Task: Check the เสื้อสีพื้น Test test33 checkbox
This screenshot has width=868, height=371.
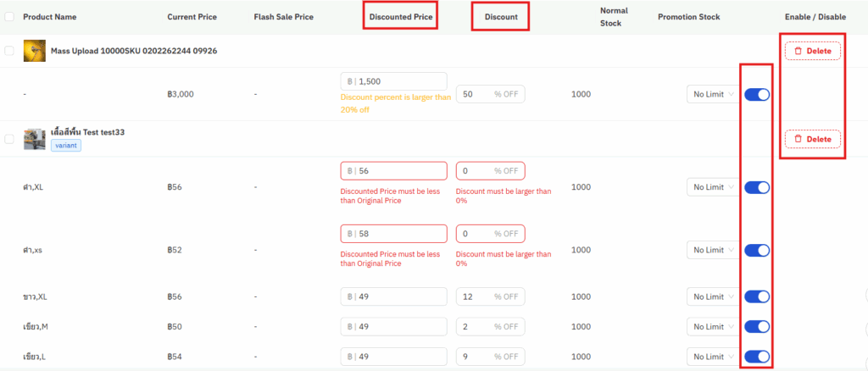Action: click(x=9, y=138)
